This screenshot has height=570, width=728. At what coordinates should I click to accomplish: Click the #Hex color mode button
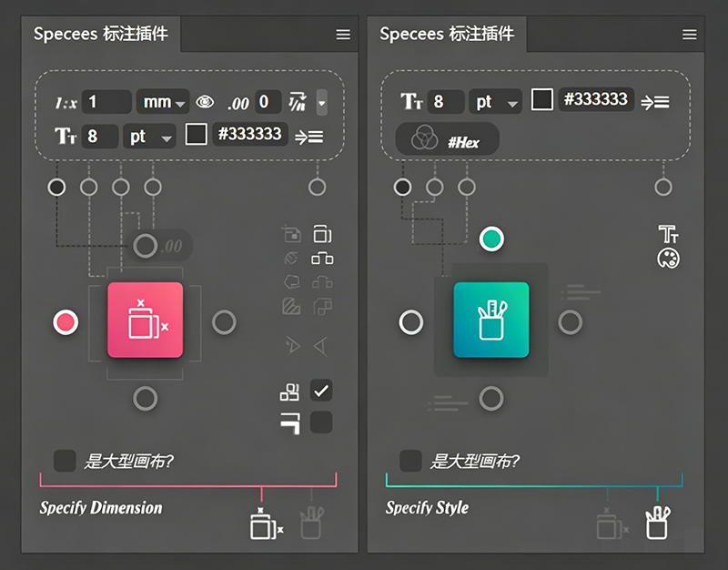pos(447,139)
